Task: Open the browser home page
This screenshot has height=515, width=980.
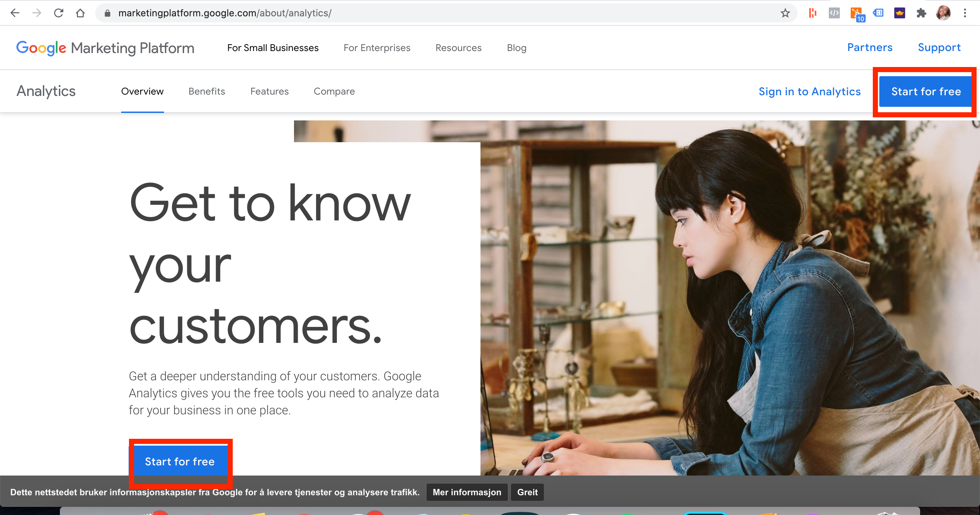Action: 80,13
